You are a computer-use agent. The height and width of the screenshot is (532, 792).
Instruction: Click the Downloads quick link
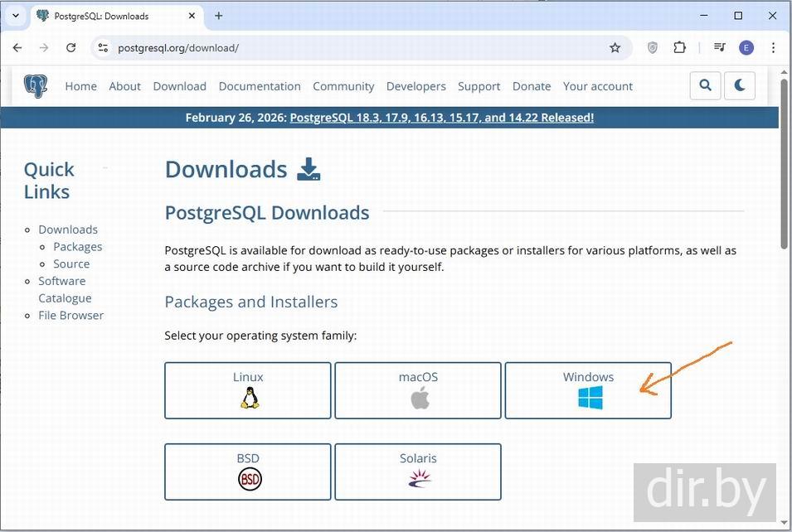(68, 230)
